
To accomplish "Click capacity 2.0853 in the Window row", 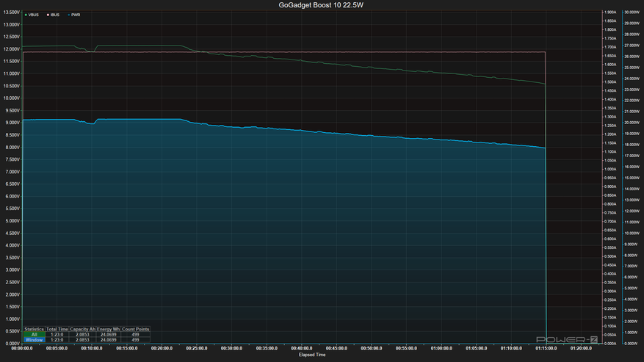I will pyautogui.click(x=82, y=340).
